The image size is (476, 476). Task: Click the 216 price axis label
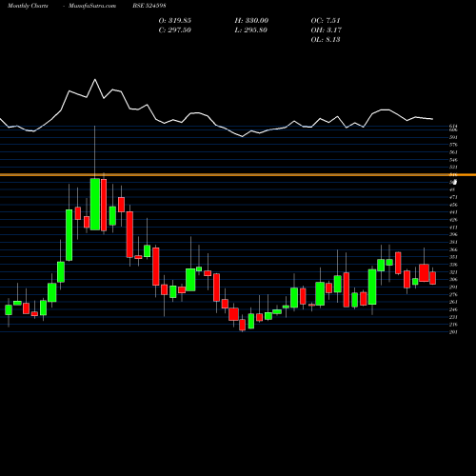tap(453, 325)
